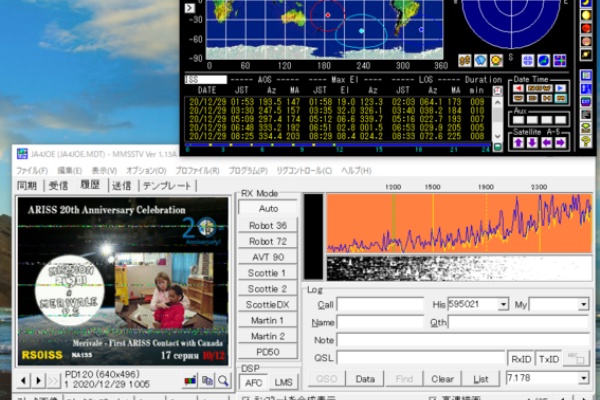Click the purple right arrow in Satellite group
The width and height of the screenshot is (600, 400).
coord(560,143)
